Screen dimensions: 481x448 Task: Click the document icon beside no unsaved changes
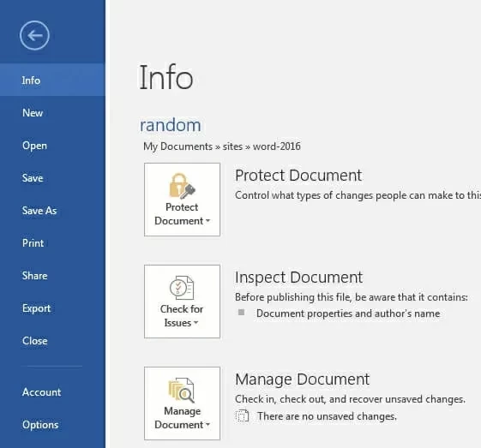[242, 416]
